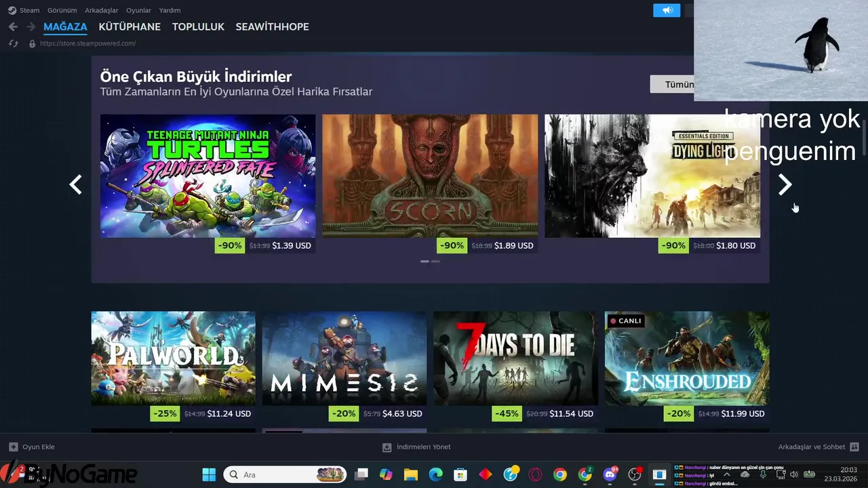Image resolution: width=868 pixels, height=488 pixels.
Task: Click the $1.80 USD Dying Light price
Action: 736,245
